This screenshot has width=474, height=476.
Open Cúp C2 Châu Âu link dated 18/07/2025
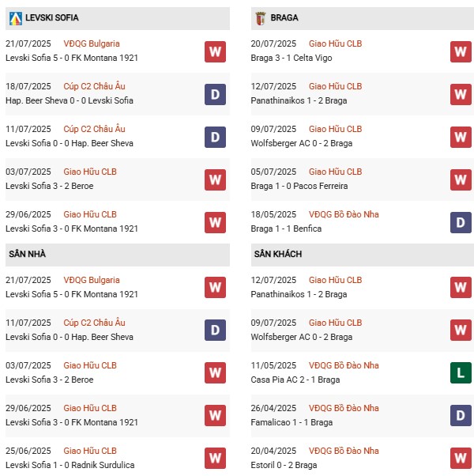click(94, 86)
